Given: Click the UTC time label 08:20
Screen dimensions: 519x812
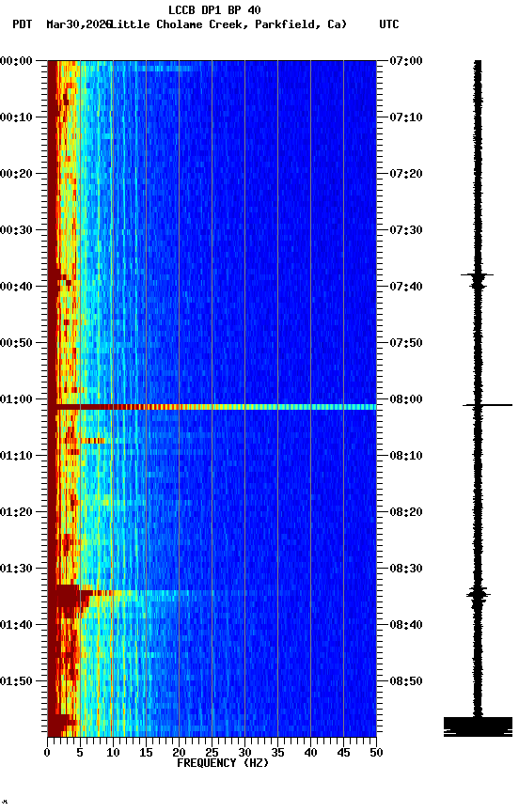Looking at the screenshot, I should 406,512.
